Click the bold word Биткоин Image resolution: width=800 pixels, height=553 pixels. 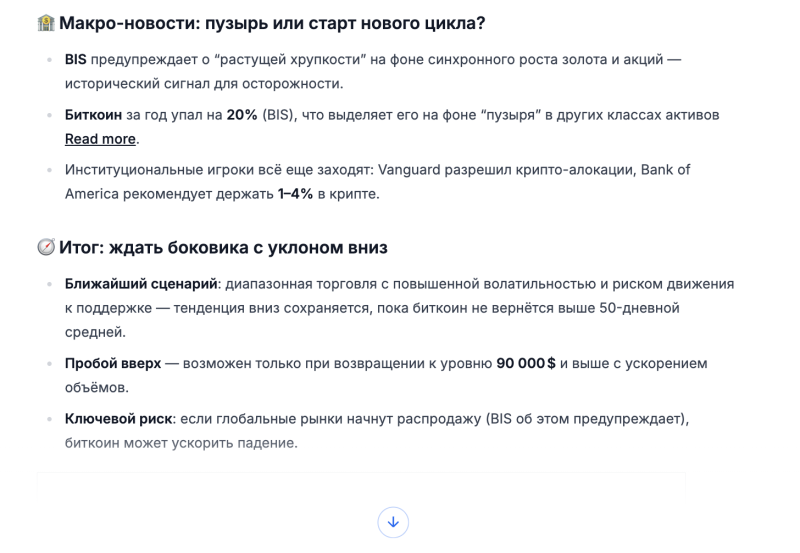[x=93, y=115]
